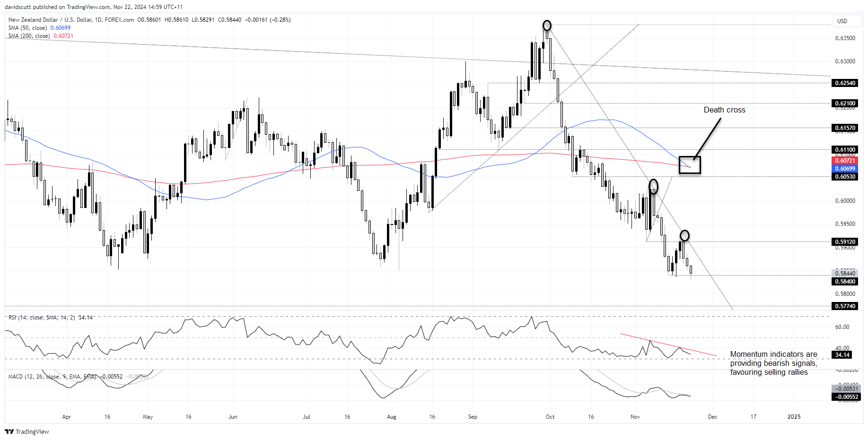868x440 pixels.
Task: Click the Apr label on the time axis
Action: pos(66,417)
